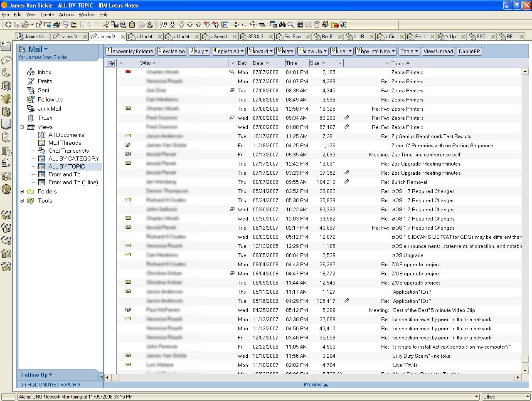Click the Print icon in the toolbar
Image resolution: width=532 pixels, height=401 pixels.
coord(57,25)
